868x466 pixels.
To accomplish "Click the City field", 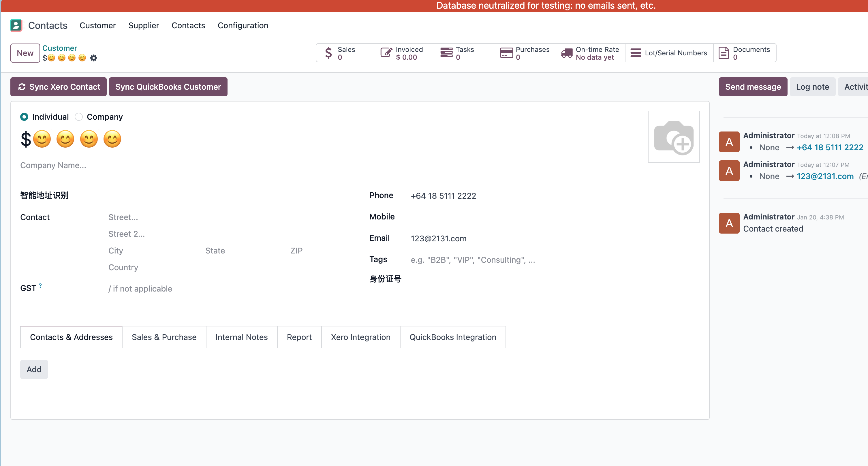I will tap(153, 251).
